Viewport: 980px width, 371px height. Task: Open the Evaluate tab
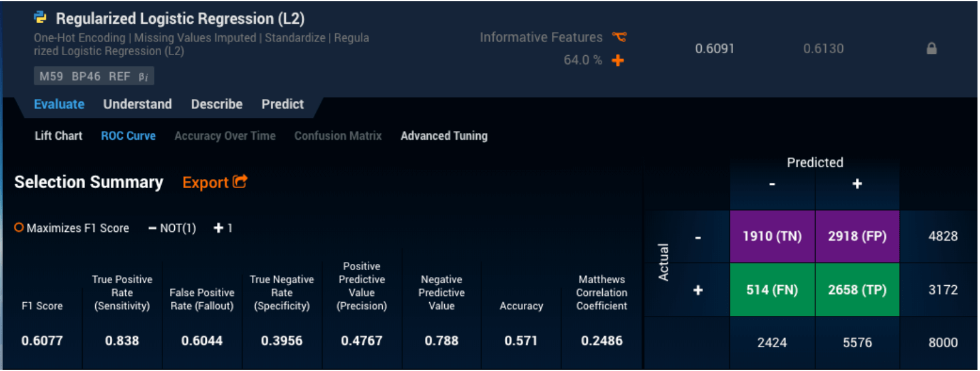(x=59, y=105)
